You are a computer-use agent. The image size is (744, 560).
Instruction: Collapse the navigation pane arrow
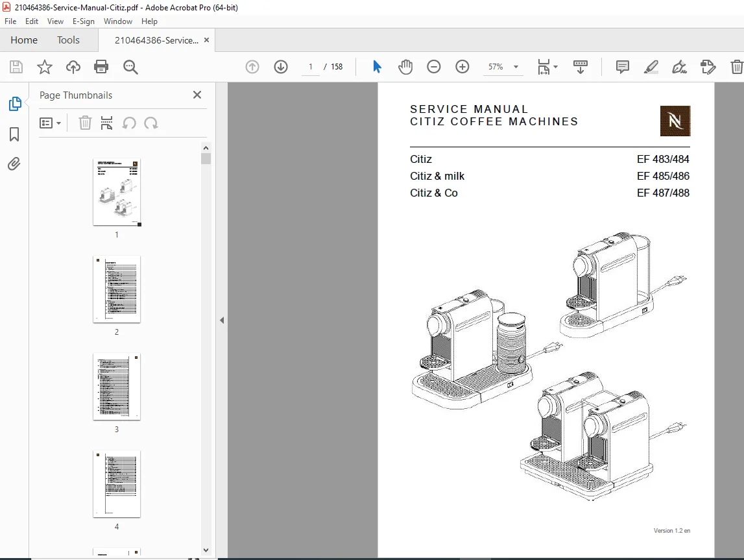[x=222, y=321]
